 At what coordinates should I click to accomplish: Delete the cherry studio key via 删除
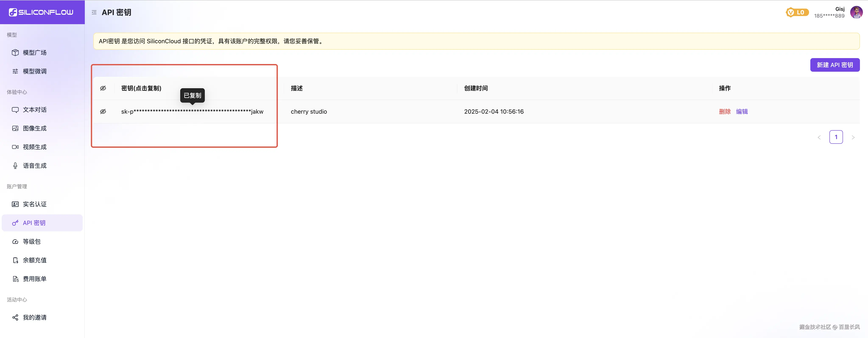[724, 112]
